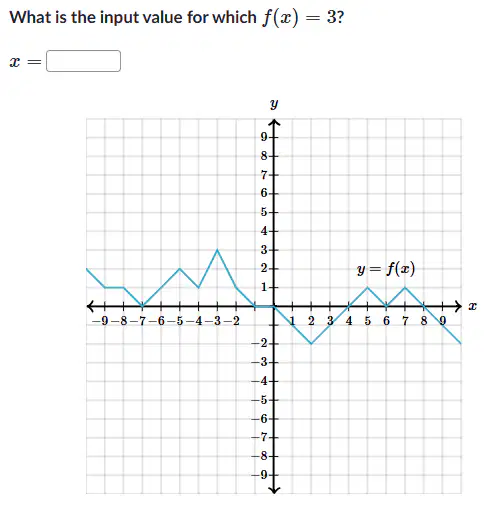Click the graph peak at x equals -5
This screenshot has height=505, width=502.
180,268
